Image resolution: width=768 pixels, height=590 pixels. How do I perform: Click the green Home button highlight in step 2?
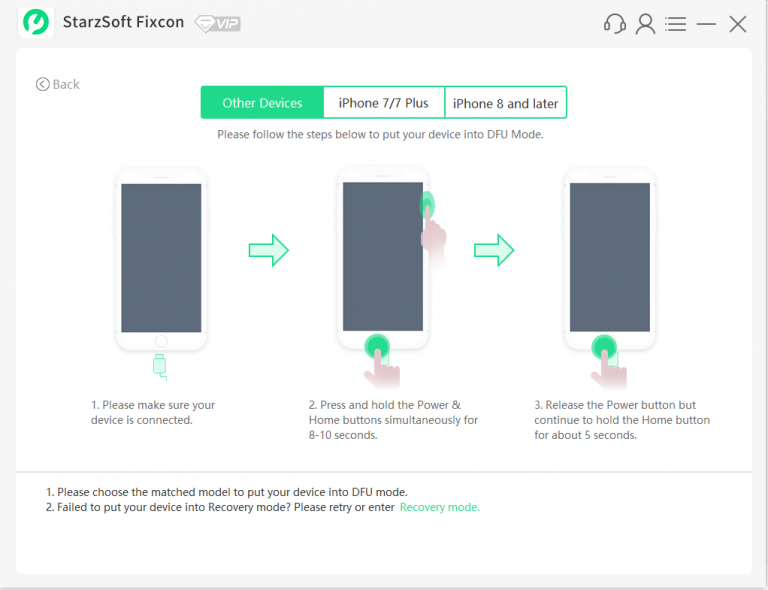tap(377, 346)
